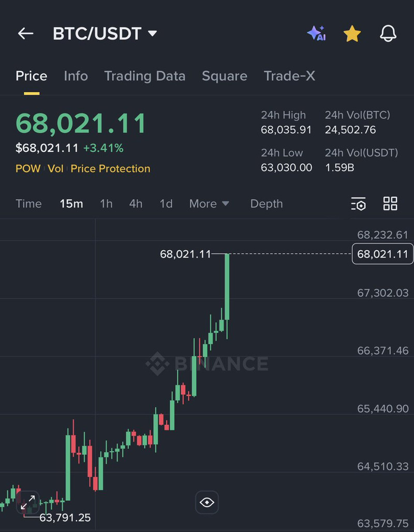This screenshot has width=414, height=532.
Task: Expand the More timeframes dropdown
Action: pos(209,204)
